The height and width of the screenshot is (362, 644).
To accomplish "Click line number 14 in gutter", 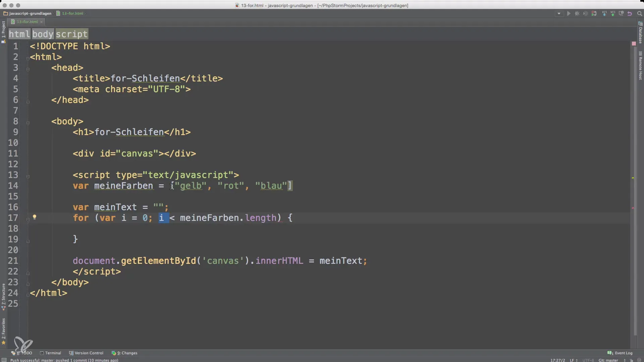I will tap(13, 186).
